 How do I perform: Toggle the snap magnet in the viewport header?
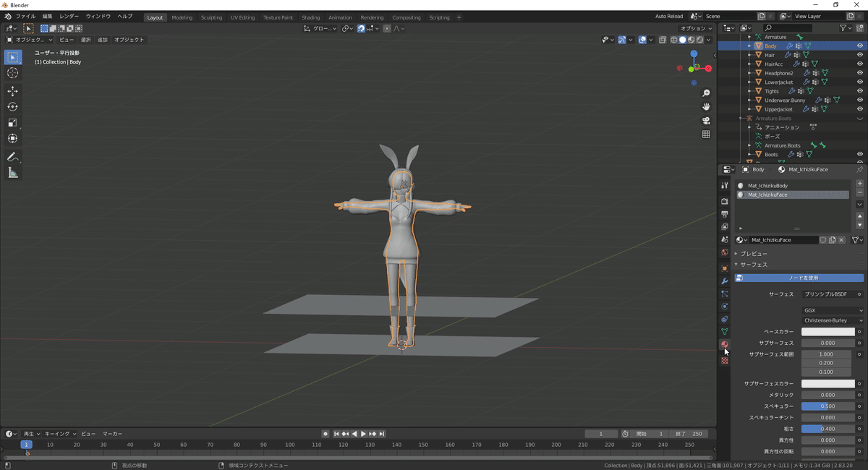pyautogui.click(x=361, y=28)
